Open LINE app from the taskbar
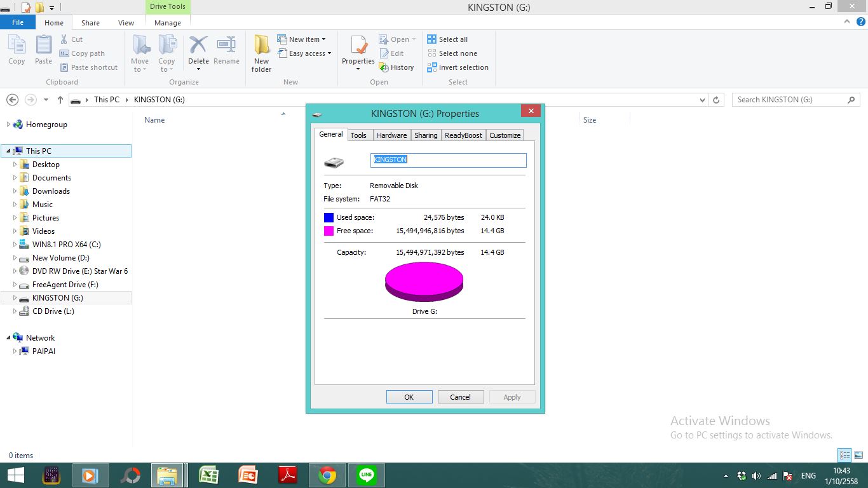Image resolution: width=868 pixels, height=488 pixels. point(367,475)
